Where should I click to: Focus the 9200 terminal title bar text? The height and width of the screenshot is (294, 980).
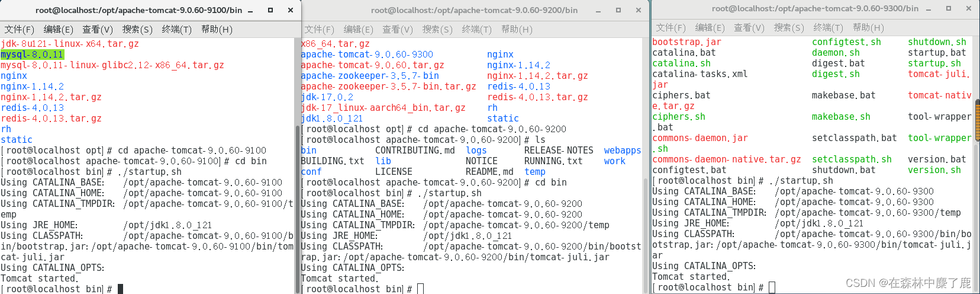click(x=474, y=10)
